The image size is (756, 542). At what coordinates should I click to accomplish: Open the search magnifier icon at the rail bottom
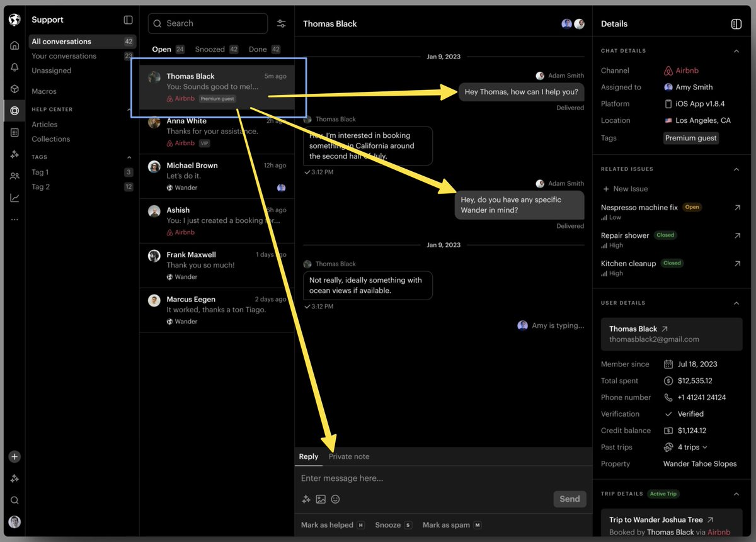point(14,500)
